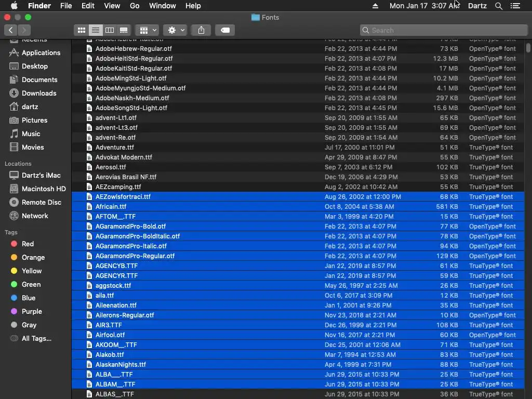Click the eject icon in menu bar
The height and width of the screenshot is (399, 532).
pyautogui.click(x=375, y=6)
